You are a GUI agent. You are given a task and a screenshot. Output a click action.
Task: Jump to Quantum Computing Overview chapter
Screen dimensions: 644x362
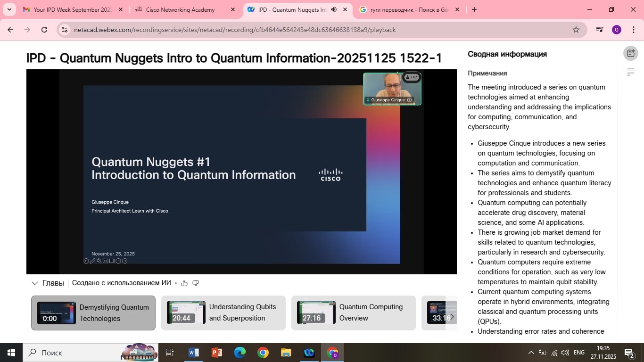tap(353, 313)
